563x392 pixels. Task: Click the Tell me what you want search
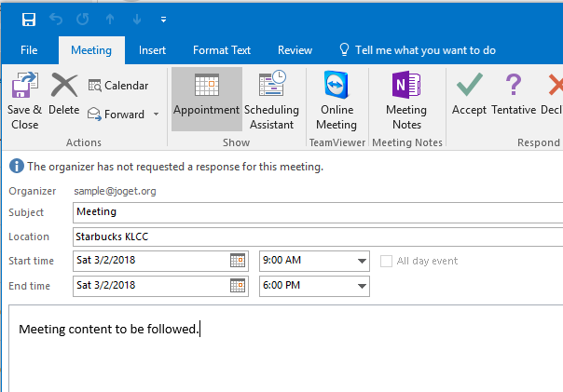(x=424, y=50)
